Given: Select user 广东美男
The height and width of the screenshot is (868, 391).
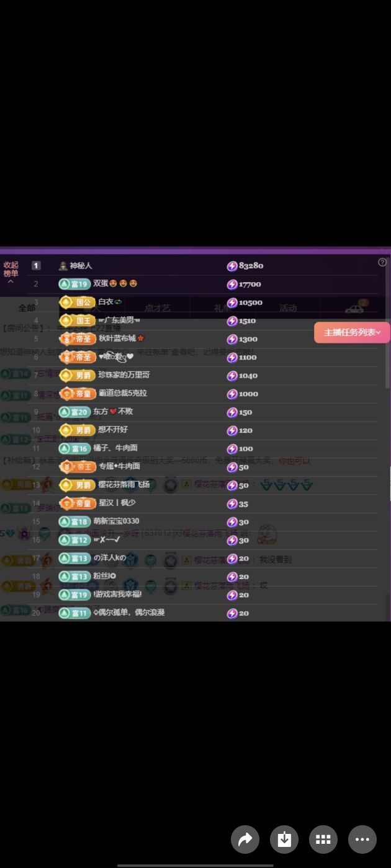Looking at the screenshot, I should tap(119, 320).
